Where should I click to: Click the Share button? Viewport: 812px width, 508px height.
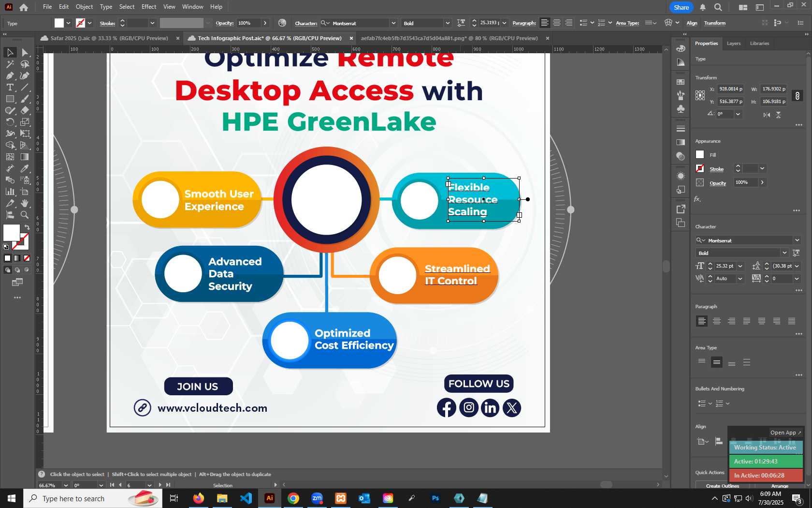click(681, 7)
